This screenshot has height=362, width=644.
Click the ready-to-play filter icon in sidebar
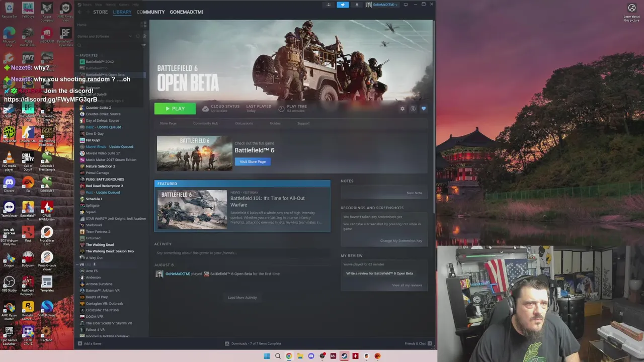[144, 36]
